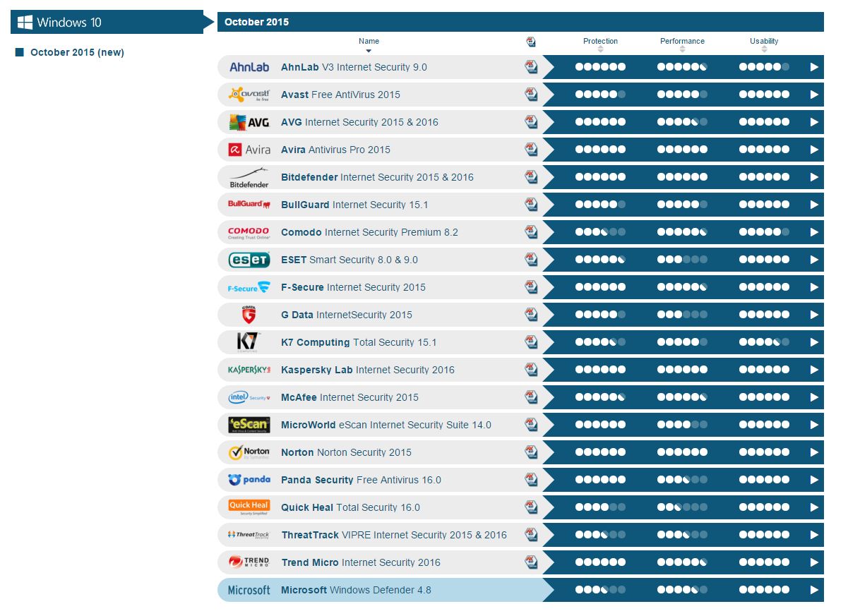
Task: Click the certificate icon in the AVG row
Action: 531,122
